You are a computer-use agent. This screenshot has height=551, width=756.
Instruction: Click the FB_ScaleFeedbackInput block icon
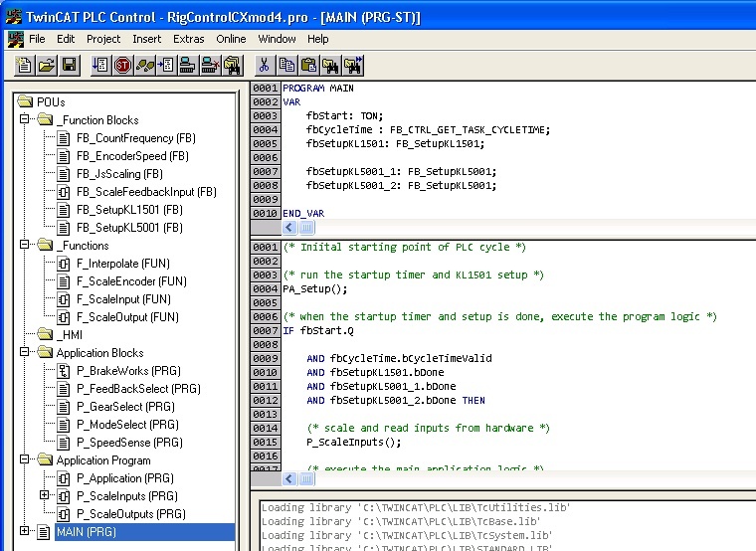[63, 192]
